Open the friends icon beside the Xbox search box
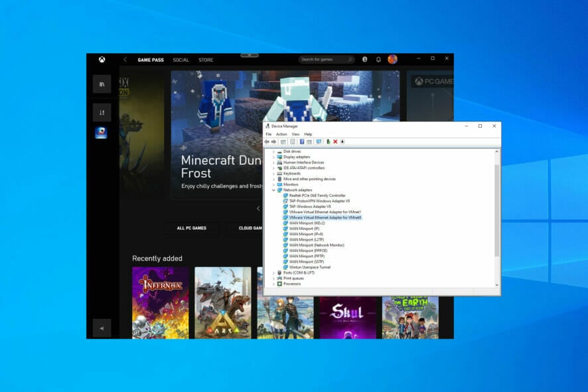 [x=364, y=60]
